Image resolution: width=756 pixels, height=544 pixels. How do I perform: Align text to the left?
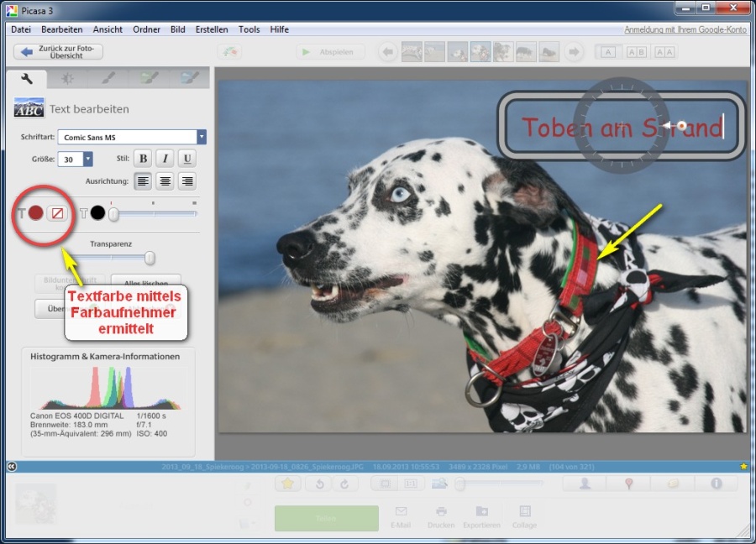tap(144, 180)
